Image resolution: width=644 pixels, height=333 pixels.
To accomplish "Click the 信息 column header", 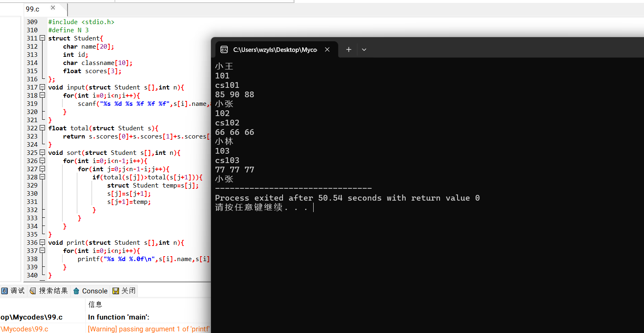I will pyautogui.click(x=95, y=304).
